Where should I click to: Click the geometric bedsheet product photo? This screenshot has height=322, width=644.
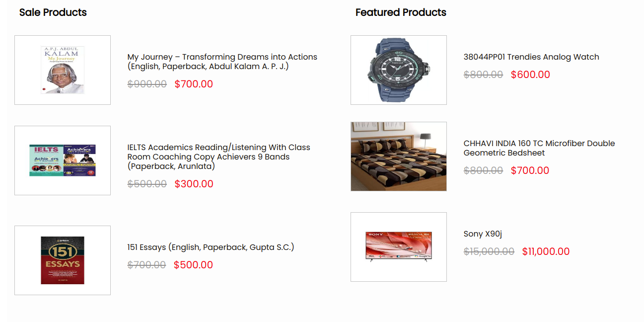coord(398,157)
